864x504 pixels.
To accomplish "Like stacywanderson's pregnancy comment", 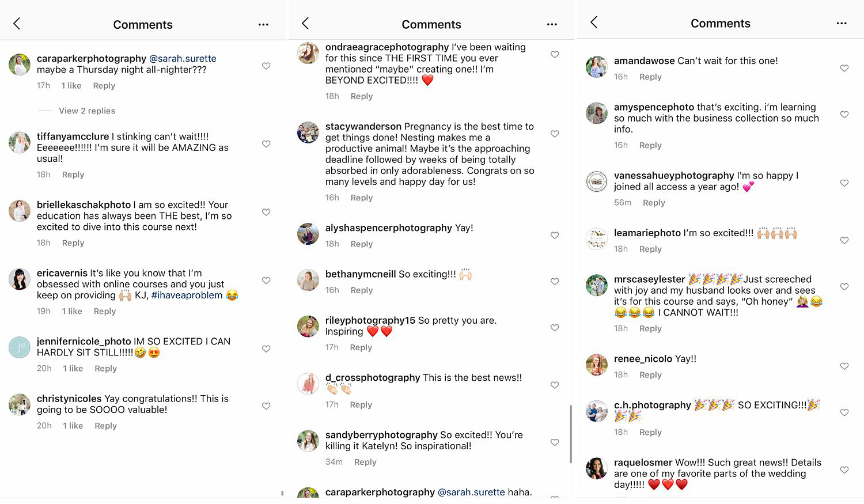I will (x=555, y=134).
